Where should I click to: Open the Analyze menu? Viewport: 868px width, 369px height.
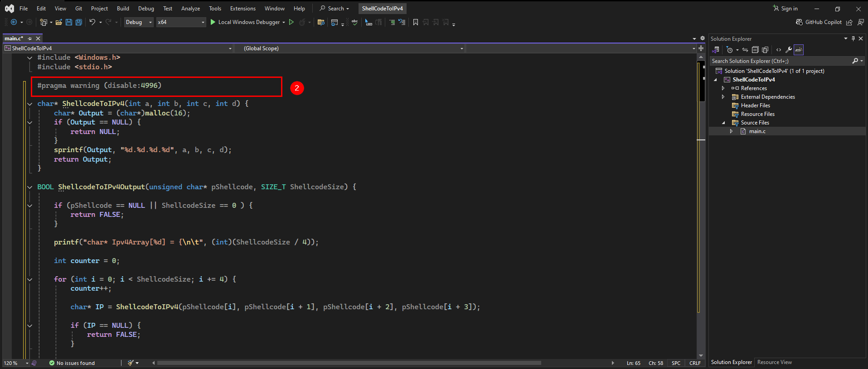pyautogui.click(x=190, y=9)
